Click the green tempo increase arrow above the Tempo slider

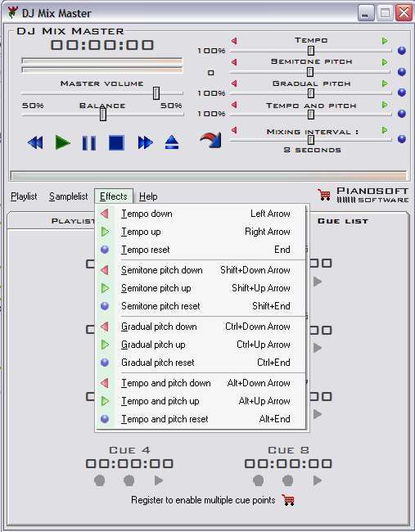385,41
